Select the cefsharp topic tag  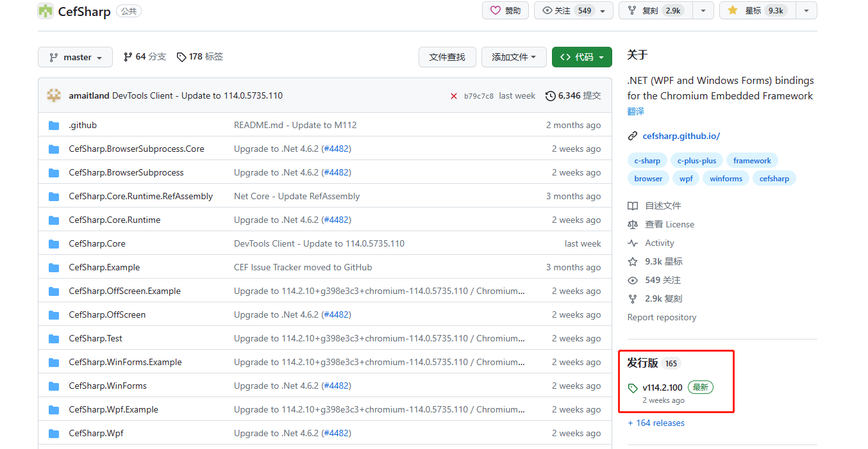coord(774,179)
